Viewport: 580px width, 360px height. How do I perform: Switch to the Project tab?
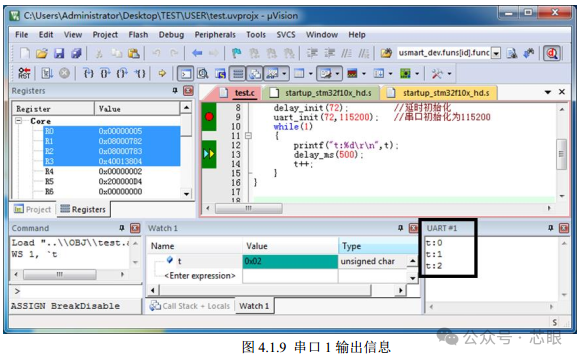point(33,209)
